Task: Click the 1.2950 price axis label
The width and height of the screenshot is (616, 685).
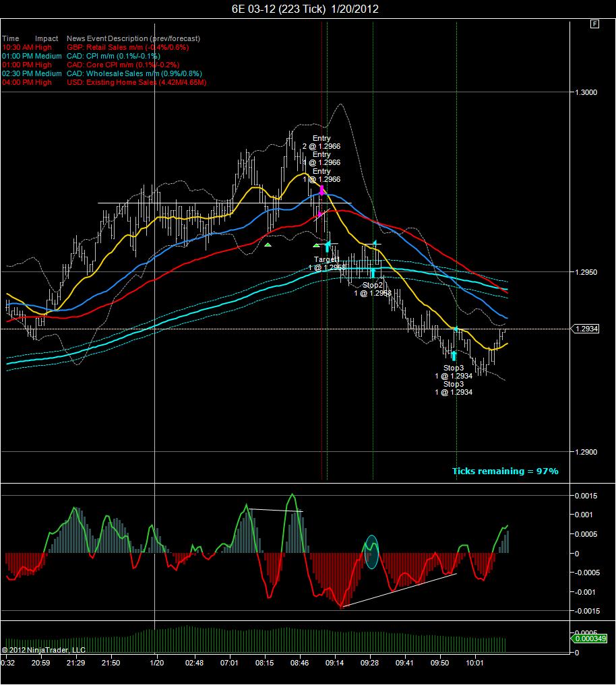Action: (586, 272)
